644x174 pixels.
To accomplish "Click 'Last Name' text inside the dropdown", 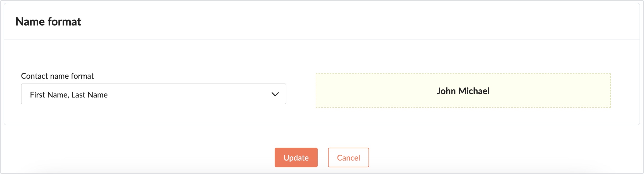I will [x=89, y=95].
